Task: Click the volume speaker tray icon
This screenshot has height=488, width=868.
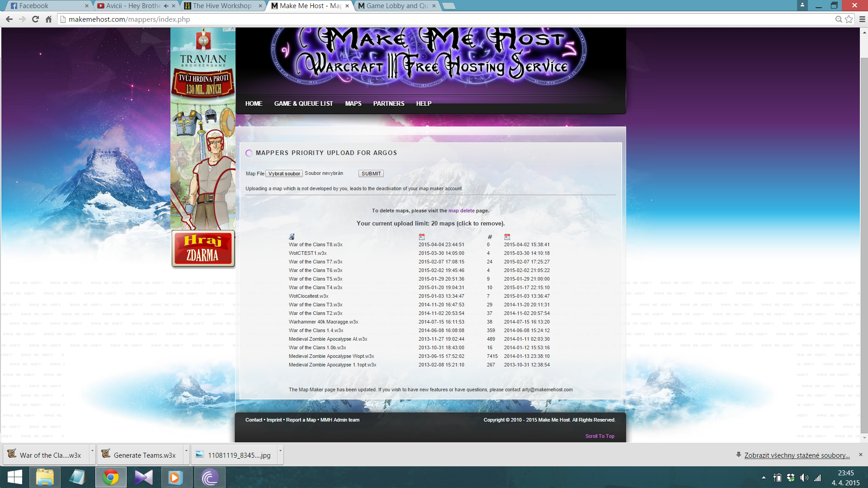Action: coord(804,478)
